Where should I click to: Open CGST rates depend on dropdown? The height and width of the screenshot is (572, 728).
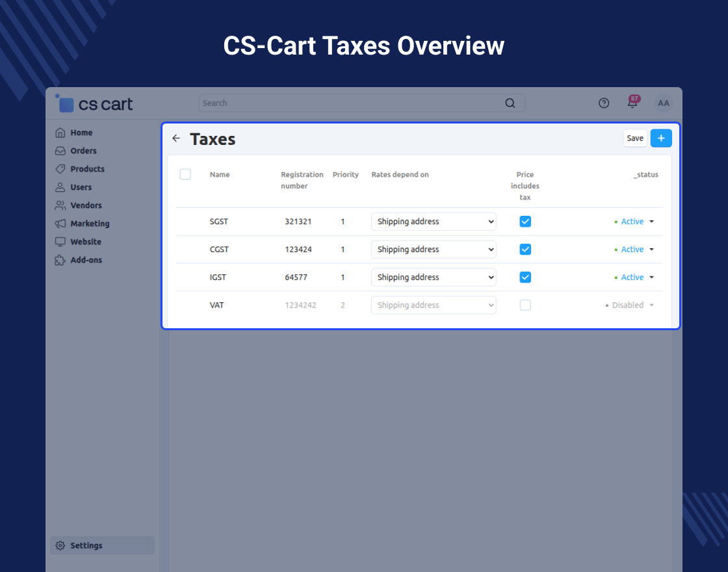tap(434, 250)
